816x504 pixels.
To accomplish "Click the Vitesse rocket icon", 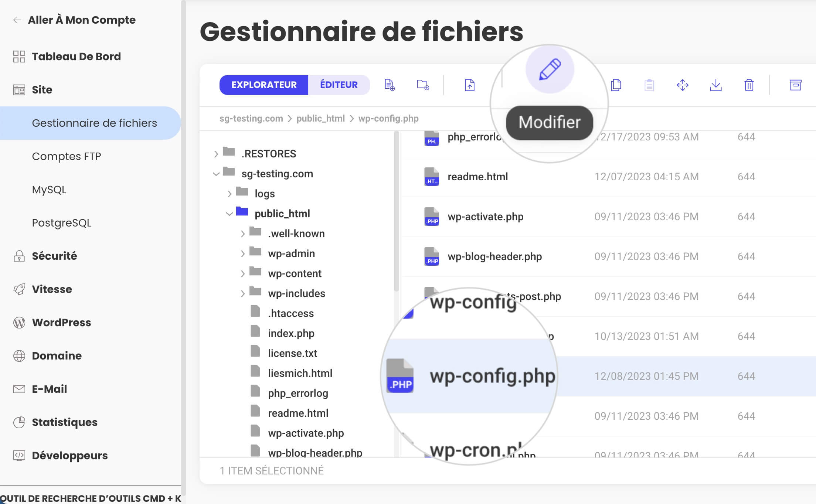I will (19, 289).
